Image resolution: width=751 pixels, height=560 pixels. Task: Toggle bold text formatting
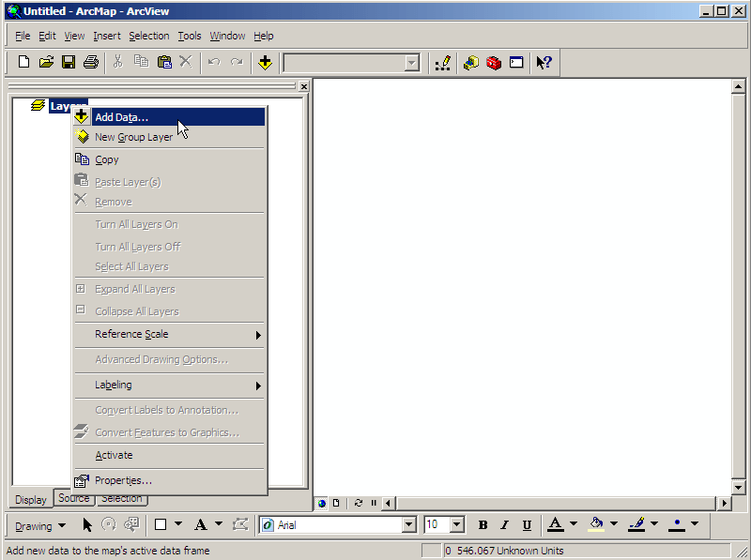(x=483, y=525)
